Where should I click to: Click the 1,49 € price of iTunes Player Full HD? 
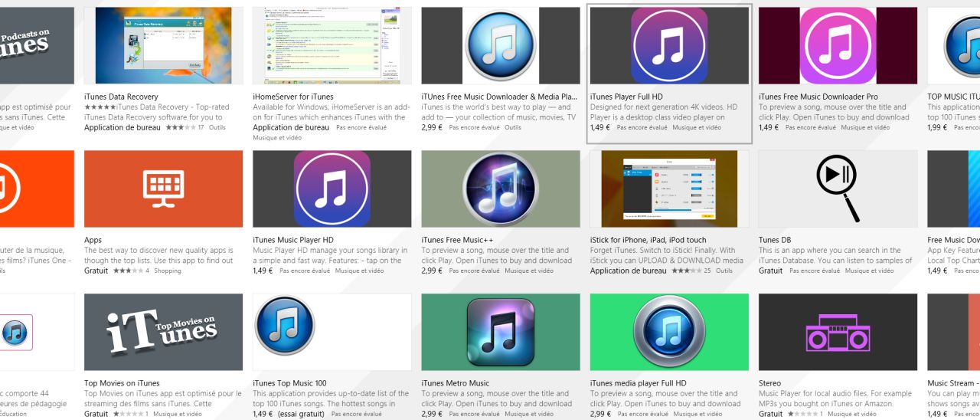[600, 127]
